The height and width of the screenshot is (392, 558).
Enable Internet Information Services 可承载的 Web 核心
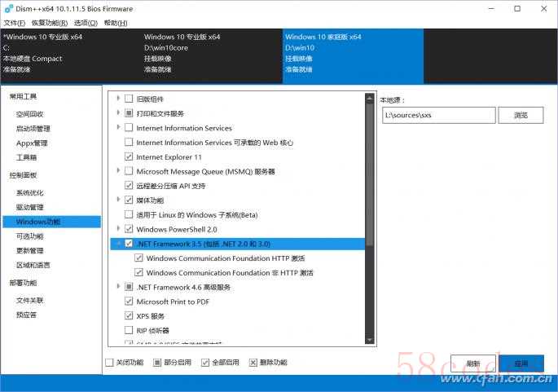tap(129, 142)
